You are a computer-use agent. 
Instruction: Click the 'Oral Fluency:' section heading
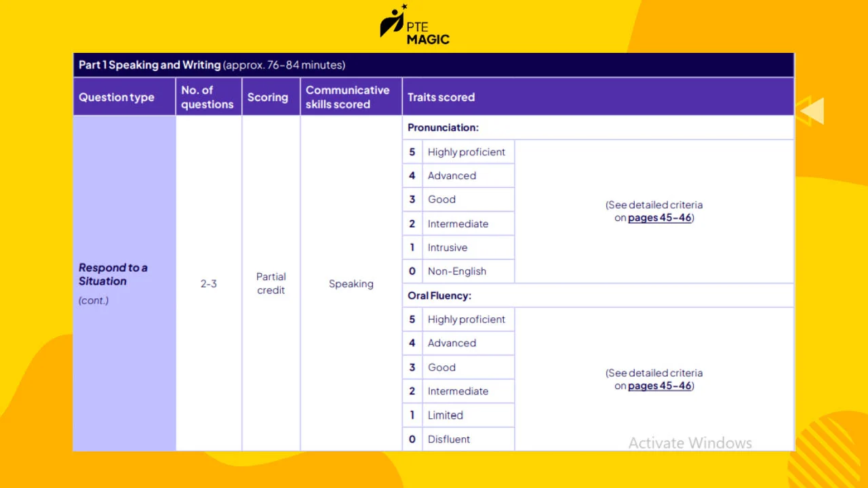coord(439,296)
